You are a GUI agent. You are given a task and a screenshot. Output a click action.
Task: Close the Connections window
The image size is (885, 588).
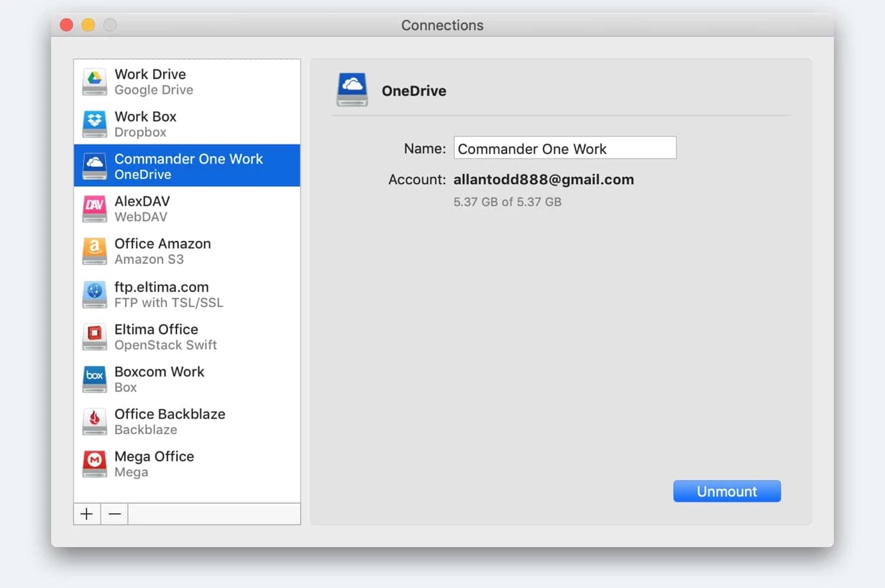(67, 25)
